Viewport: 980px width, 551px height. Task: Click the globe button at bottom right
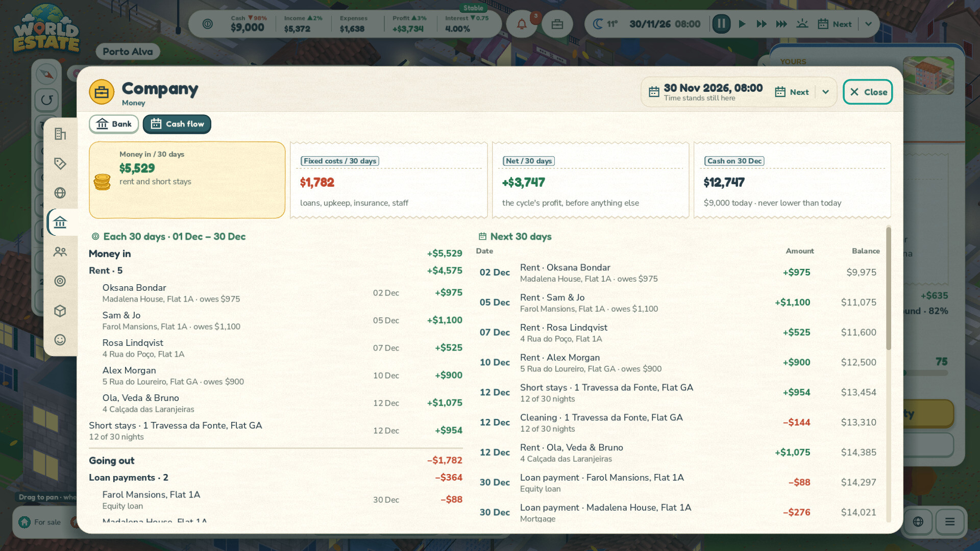point(918,521)
